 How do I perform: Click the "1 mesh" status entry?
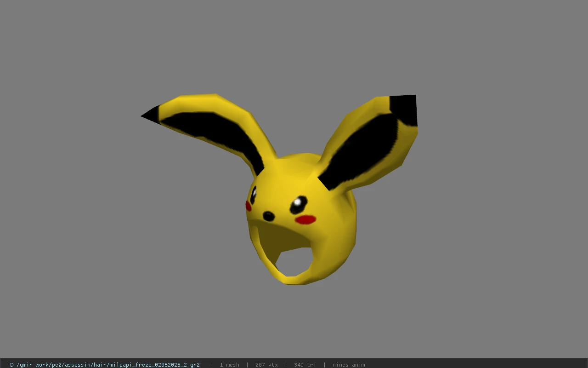click(x=229, y=365)
